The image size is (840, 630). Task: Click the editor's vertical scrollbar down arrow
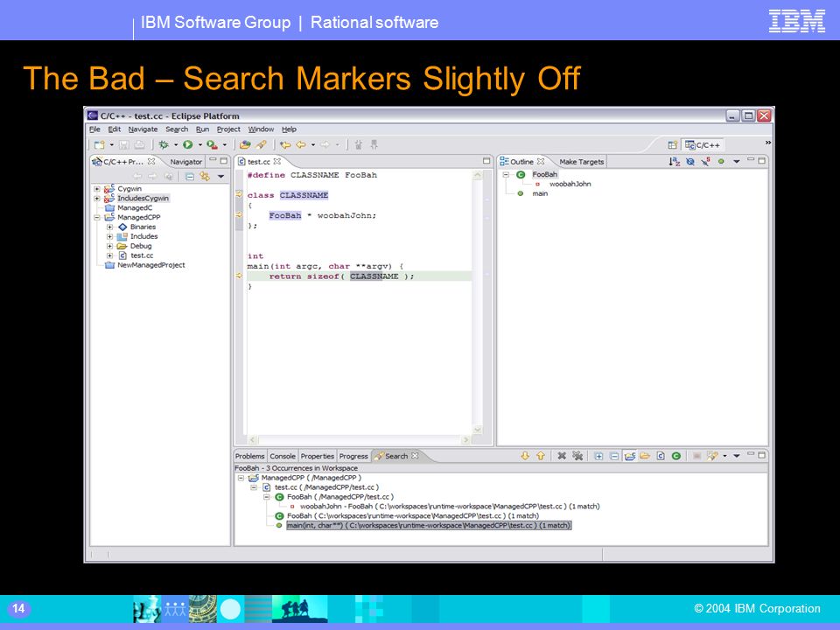click(x=478, y=430)
